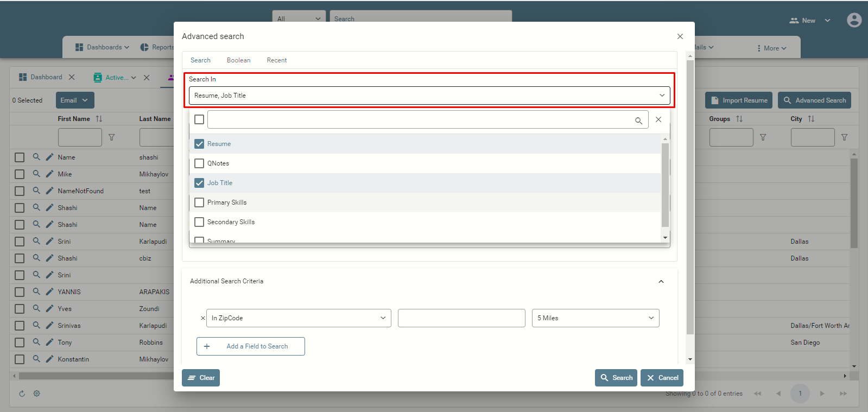The height and width of the screenshot is (412, 868).
Task: Click Add a Field to Search
Action: [251, 346]
